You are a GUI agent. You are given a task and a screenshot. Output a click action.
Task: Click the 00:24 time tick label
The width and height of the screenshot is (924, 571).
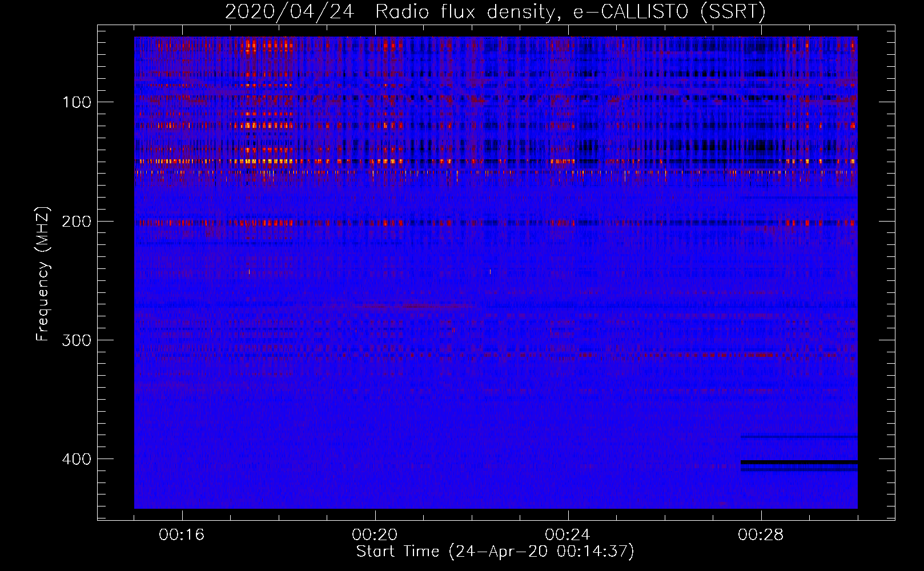click(x=568, y=535)
